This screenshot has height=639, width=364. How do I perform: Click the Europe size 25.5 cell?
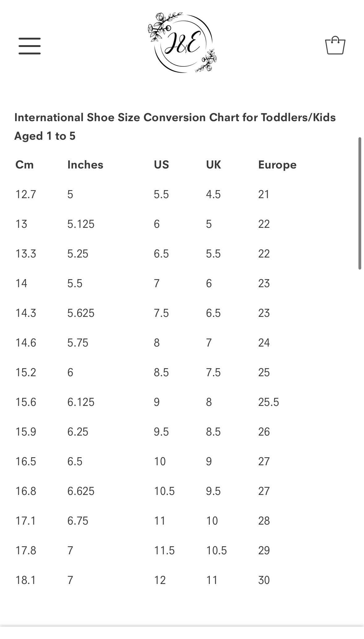[268, 402]
